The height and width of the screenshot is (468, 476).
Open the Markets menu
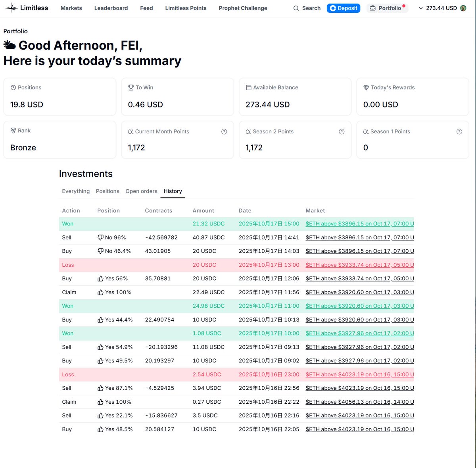(71, 8)
